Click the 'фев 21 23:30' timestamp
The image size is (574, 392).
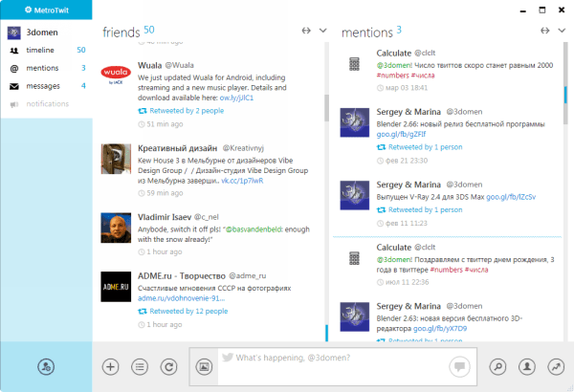pyautogui.click(x=407, y=161)
